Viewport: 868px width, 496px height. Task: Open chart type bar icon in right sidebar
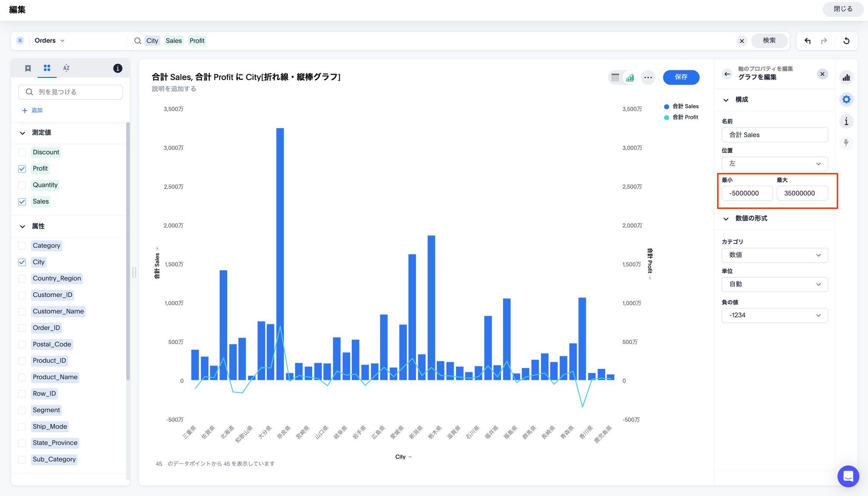846,78
